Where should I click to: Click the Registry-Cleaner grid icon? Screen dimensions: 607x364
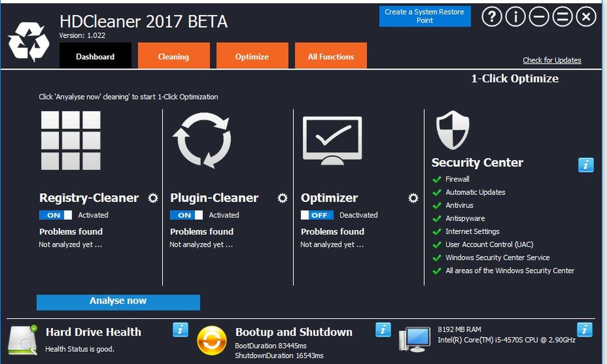point(71,140)
